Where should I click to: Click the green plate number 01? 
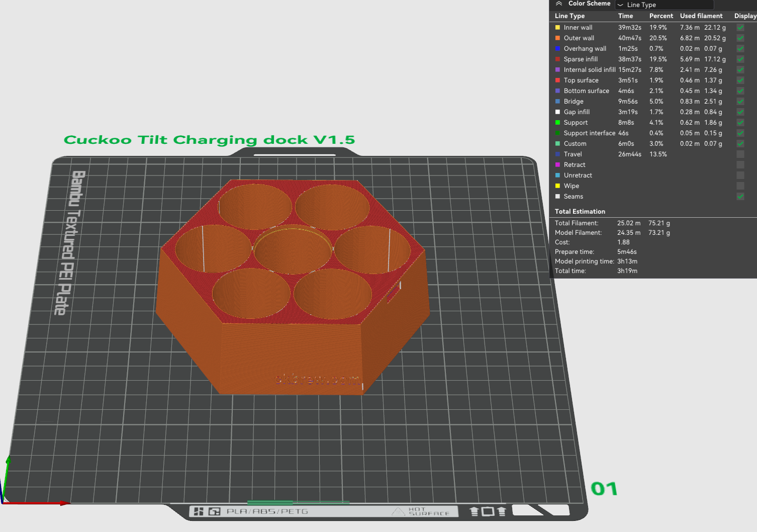[x=604, y=489]
